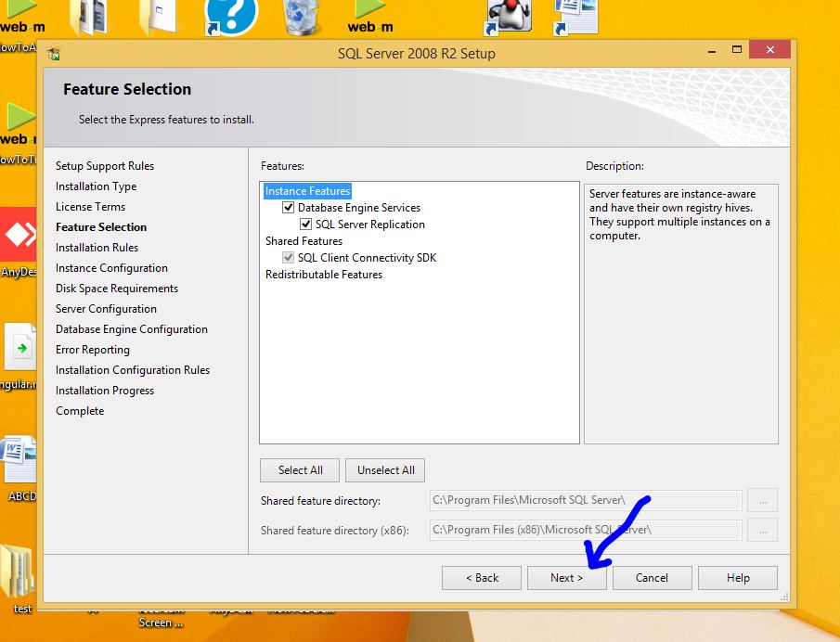The height and width of the screenshot is (642, 840).
Task: Click SQL Client Connectivity SDK checkbox
Action: coord(288,258)
